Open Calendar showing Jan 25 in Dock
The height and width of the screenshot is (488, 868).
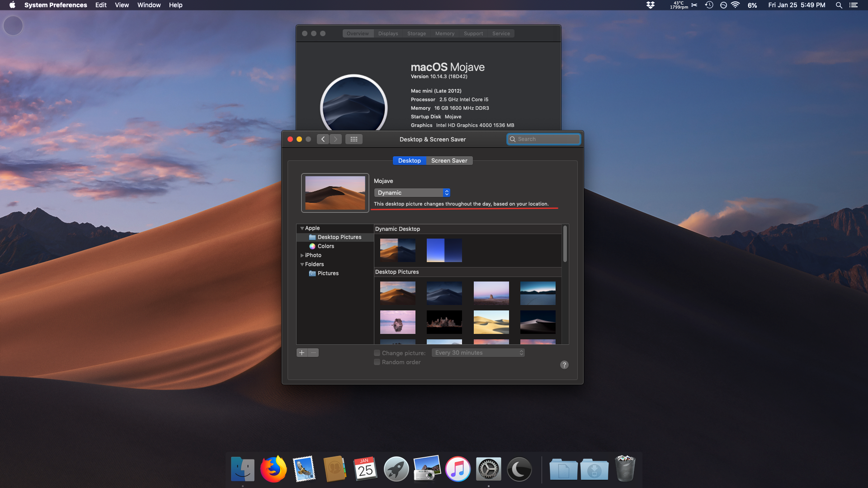(x=365, y=469)
